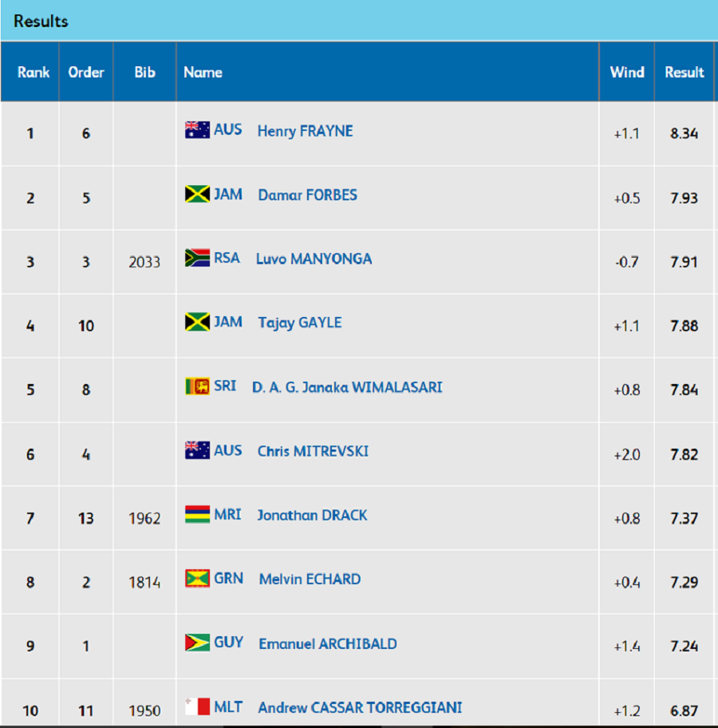Viewport: 718px width, 728px height.
Task: Click the Result column header
Action: pyautogui.click(x=684, y=72)
